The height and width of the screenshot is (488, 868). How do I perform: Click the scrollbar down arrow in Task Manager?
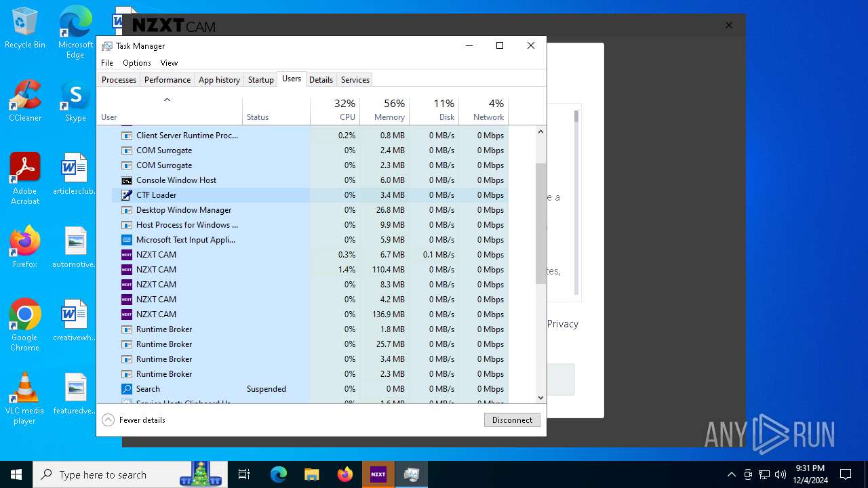pos(540,398)
